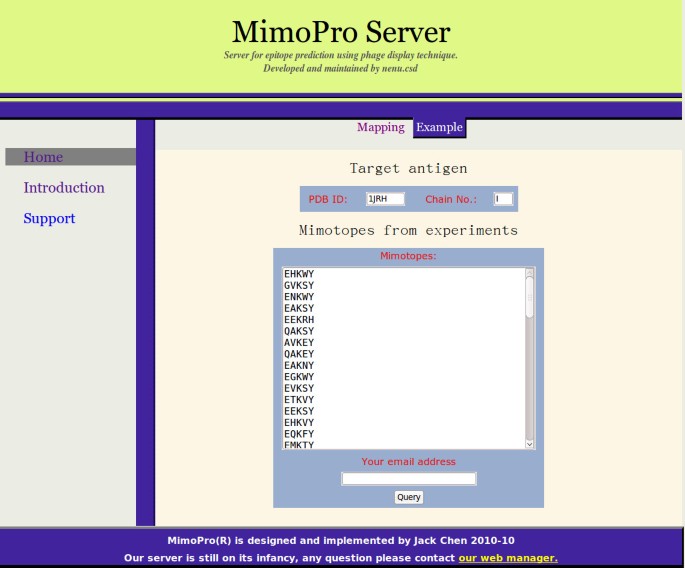The height and width of the screenshot is (568, 685).
Task: Click the EEKRH entry in mimotopes box
Action: tap(299, 320)
